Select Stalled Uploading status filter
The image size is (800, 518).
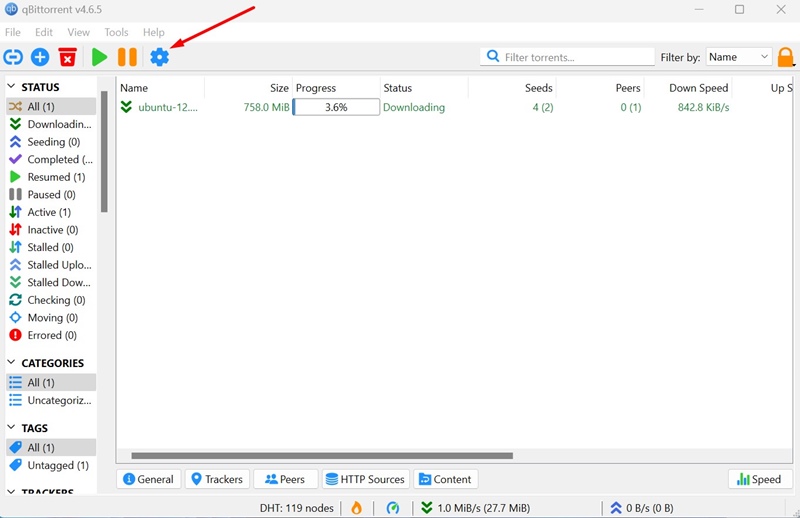(51, 265)
